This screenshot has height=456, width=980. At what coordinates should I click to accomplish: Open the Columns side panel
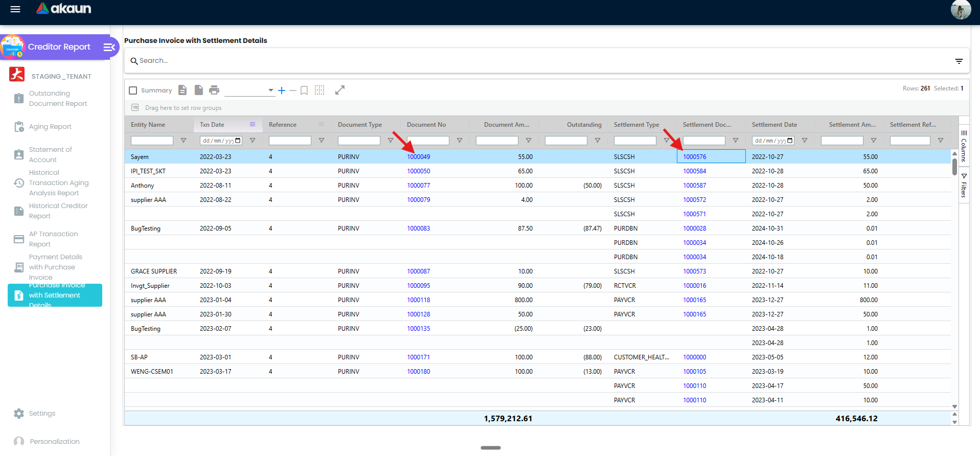[x=964, y=146]
